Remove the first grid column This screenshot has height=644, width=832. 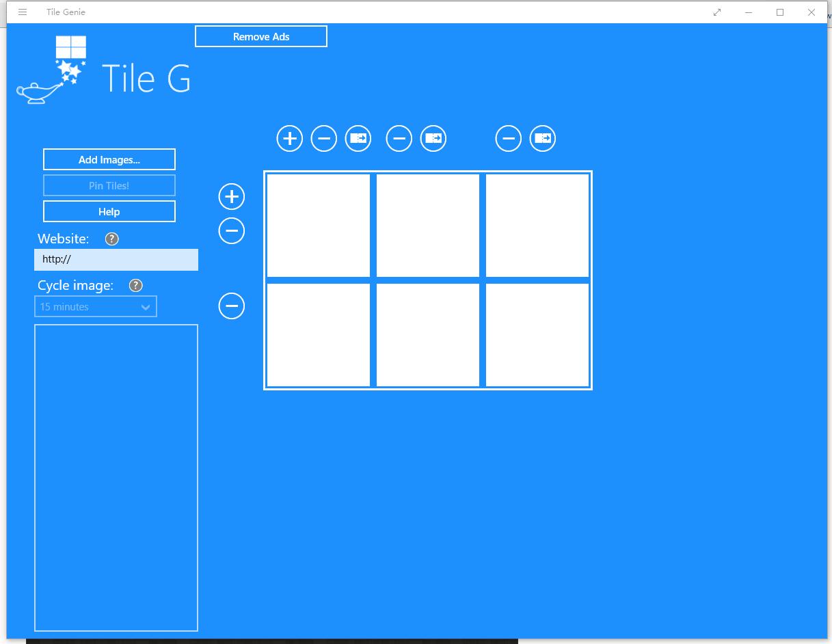coord(323,138)
